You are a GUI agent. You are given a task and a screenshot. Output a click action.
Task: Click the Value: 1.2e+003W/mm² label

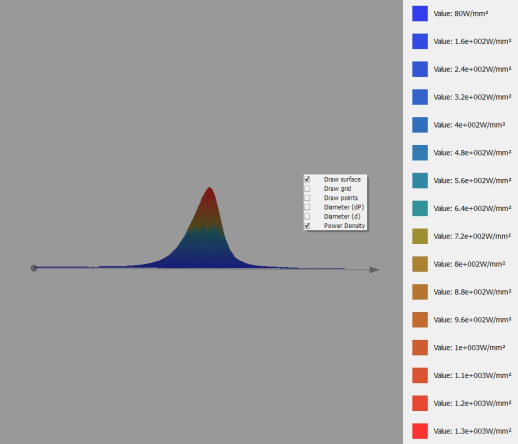pos(472,403)
